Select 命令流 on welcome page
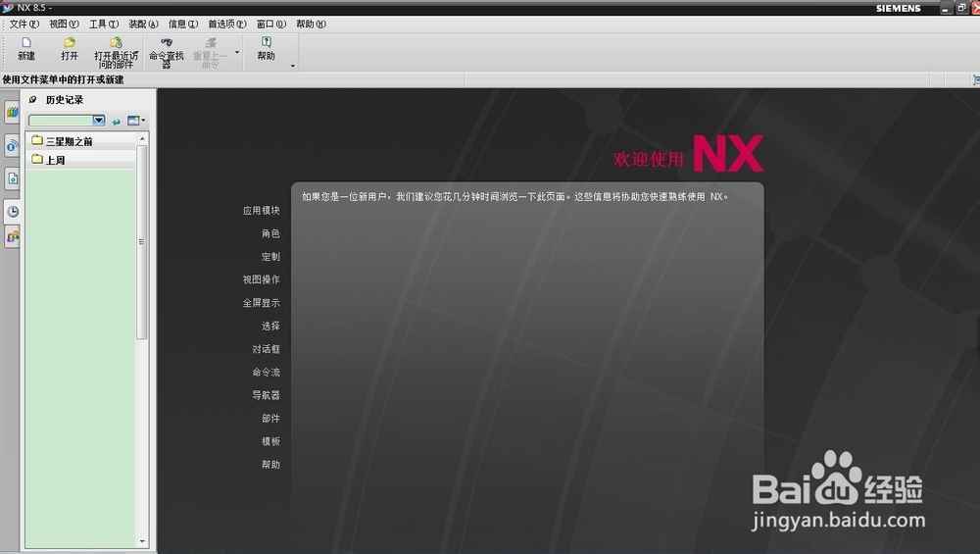 point(266,373)
